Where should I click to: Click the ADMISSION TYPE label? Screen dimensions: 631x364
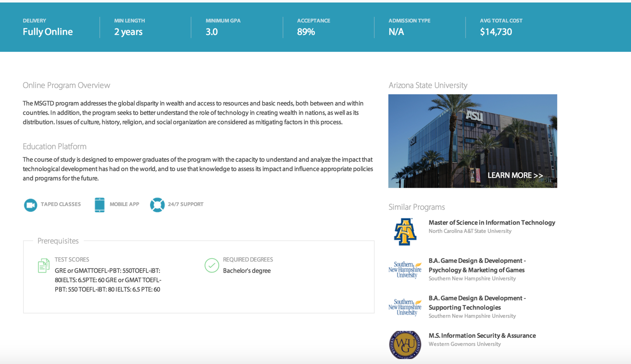[409, 21]
